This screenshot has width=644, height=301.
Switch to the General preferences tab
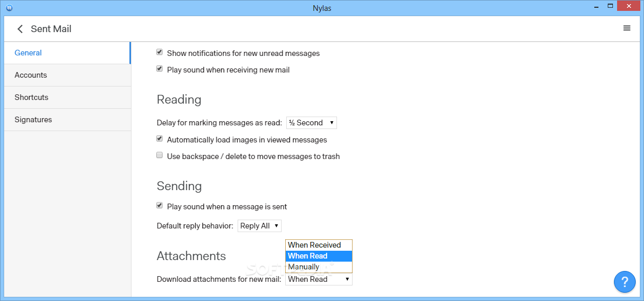point(67,53)
